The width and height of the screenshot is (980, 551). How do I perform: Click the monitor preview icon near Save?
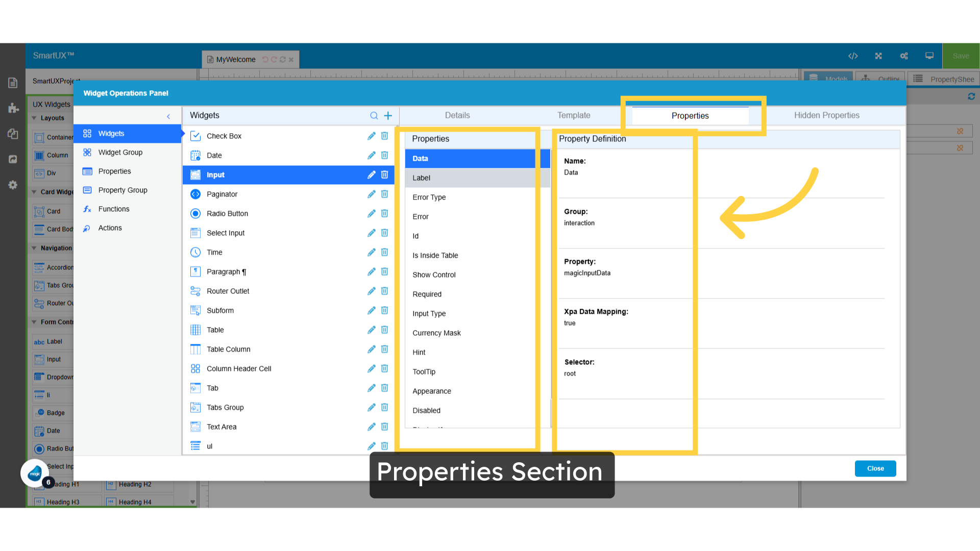929,56
